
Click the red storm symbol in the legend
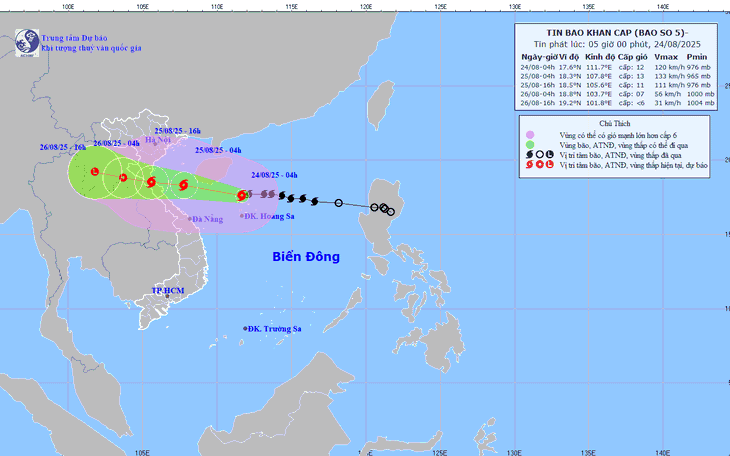point(530,164)
